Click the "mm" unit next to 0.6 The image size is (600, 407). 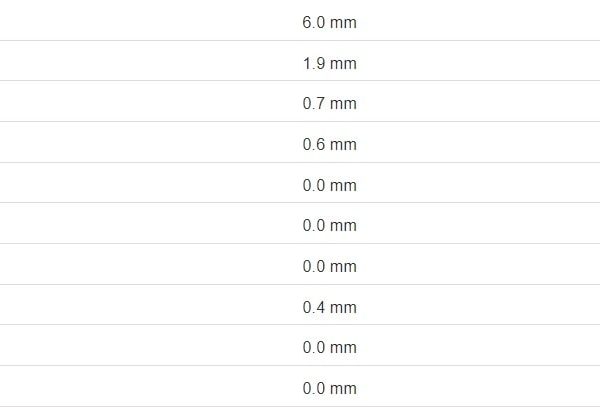(343, 145)
